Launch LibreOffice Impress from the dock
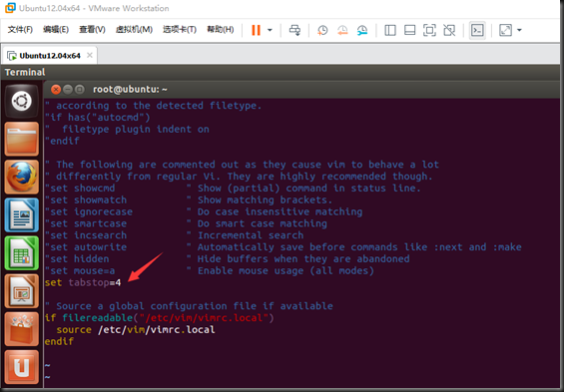This screenshot has height=392, width=564. (22, 291)
